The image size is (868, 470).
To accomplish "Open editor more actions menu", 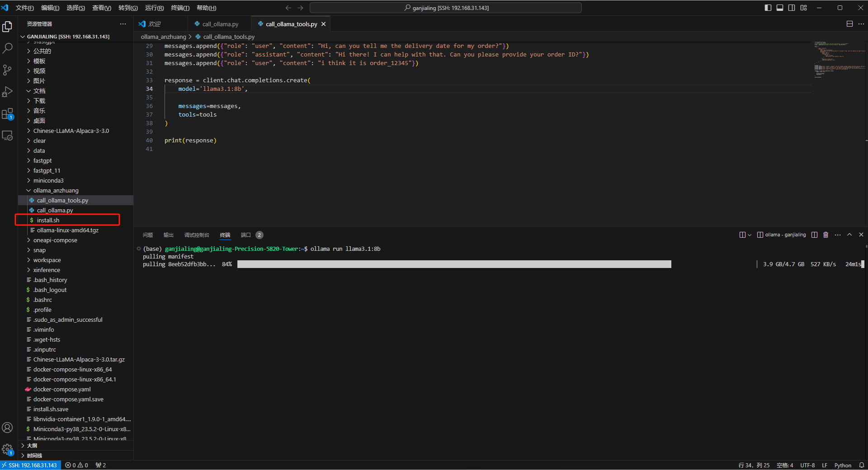I will (861, 24).
